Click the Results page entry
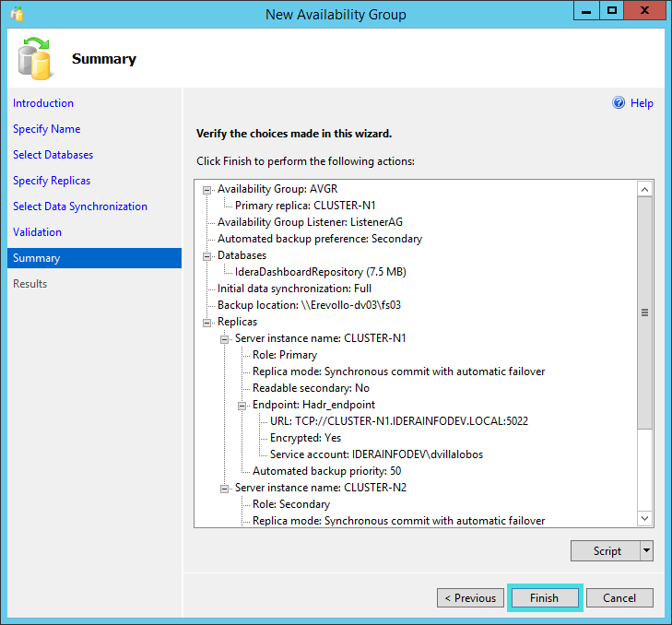This screenshot has width=672, height=625. click(30, 284)
